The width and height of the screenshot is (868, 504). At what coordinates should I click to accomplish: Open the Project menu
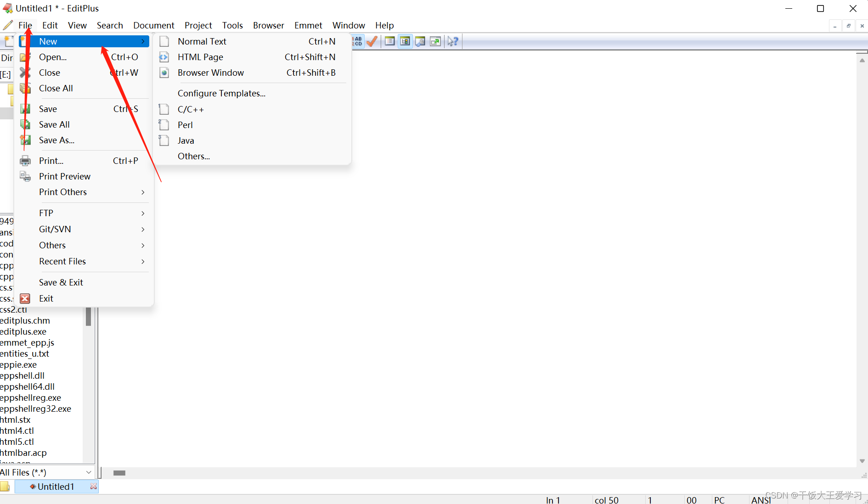click(198, 25)
